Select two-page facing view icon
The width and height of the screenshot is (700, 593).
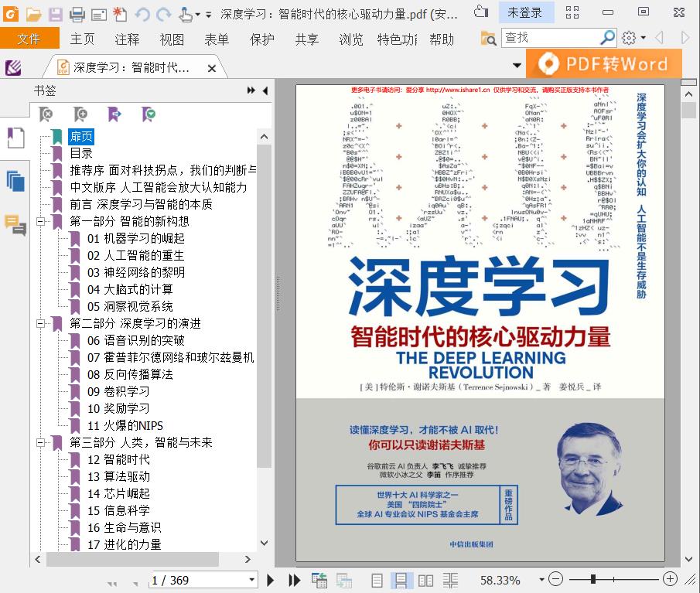tap(425, 581)
